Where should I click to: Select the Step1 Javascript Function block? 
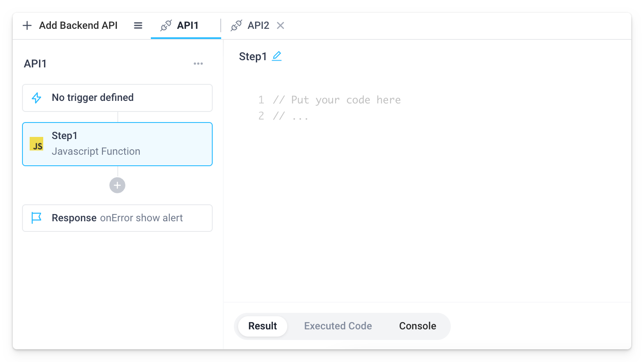(117, 144)
